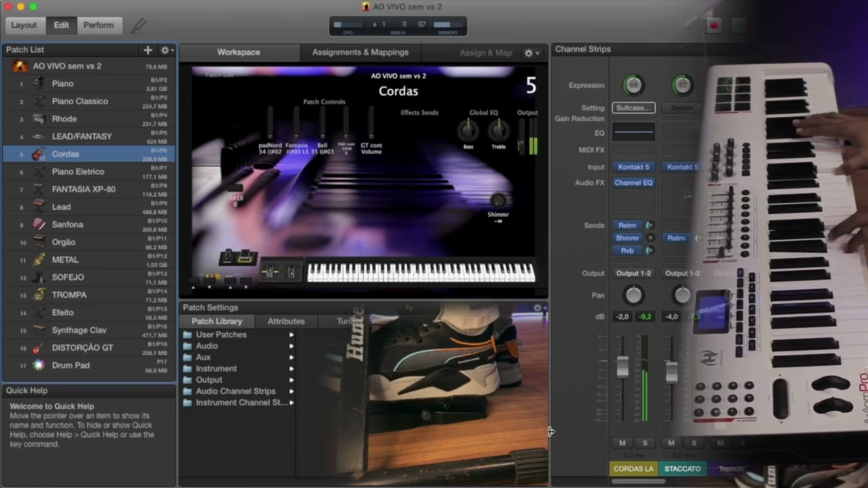Select the Efeito patch icon
This screenshot has height=488, width=868.
pos(39,312)
